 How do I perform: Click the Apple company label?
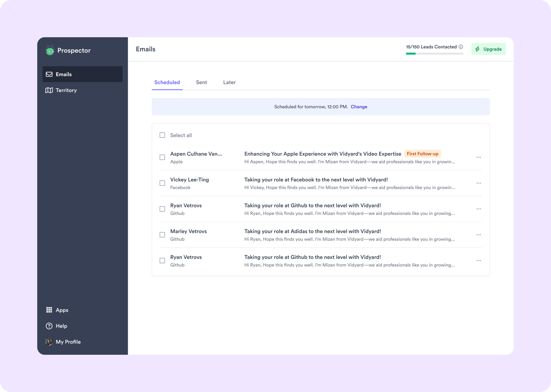[176, 162]
